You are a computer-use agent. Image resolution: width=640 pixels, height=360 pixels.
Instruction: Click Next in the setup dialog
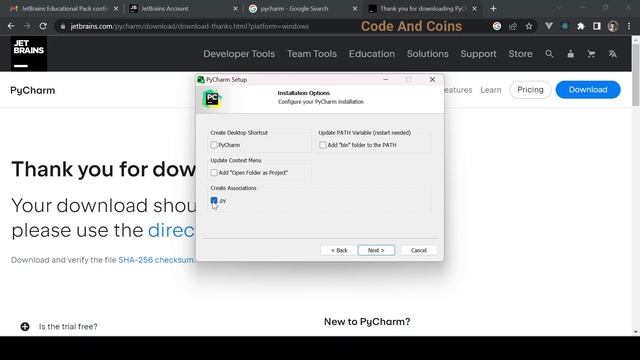376,250
